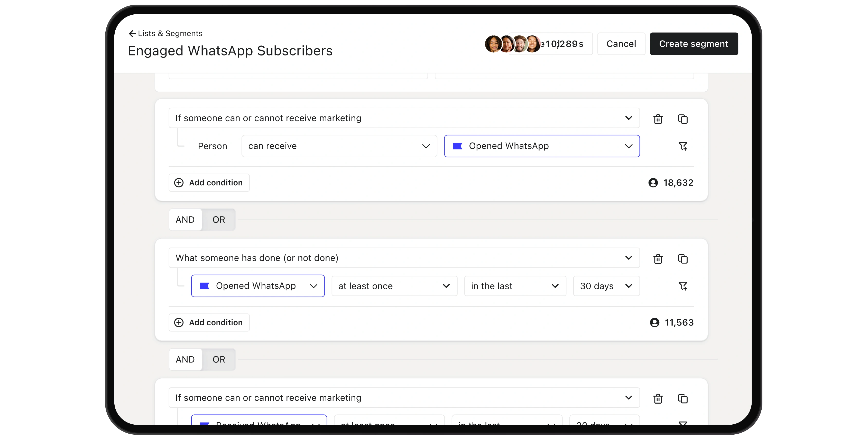The height and width of the screenshot is (439, 868).
Task: Open the last 'If someone can or cannot receive marketing' dropdown
Action: 404,398
